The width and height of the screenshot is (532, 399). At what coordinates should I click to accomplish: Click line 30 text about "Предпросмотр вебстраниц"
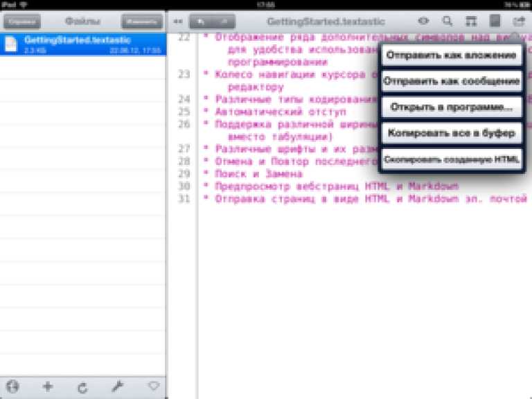click(x=337, y=186)
